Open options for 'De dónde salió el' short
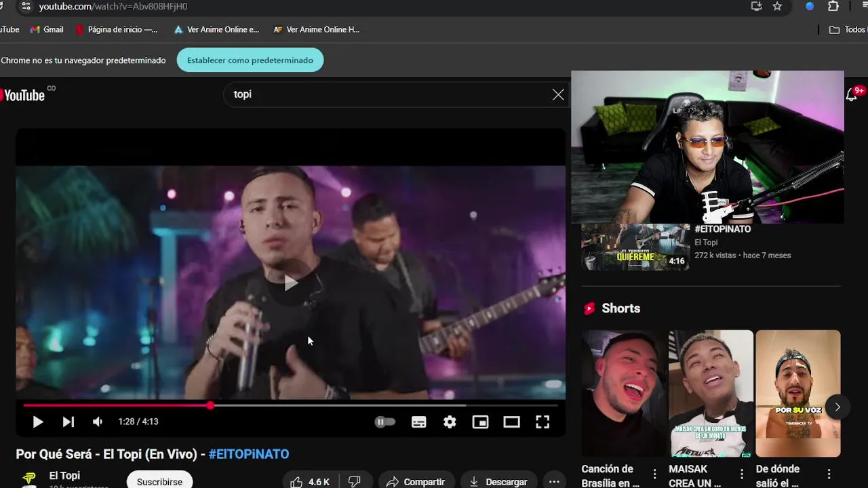This screenshot has height=488, width=868. [x=829, y=474]
